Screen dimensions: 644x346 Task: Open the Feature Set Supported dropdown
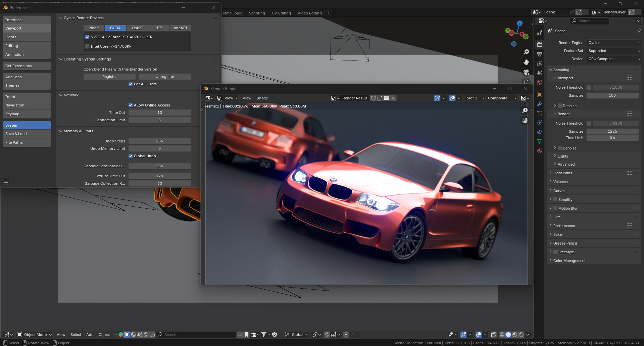pos(614,51)
